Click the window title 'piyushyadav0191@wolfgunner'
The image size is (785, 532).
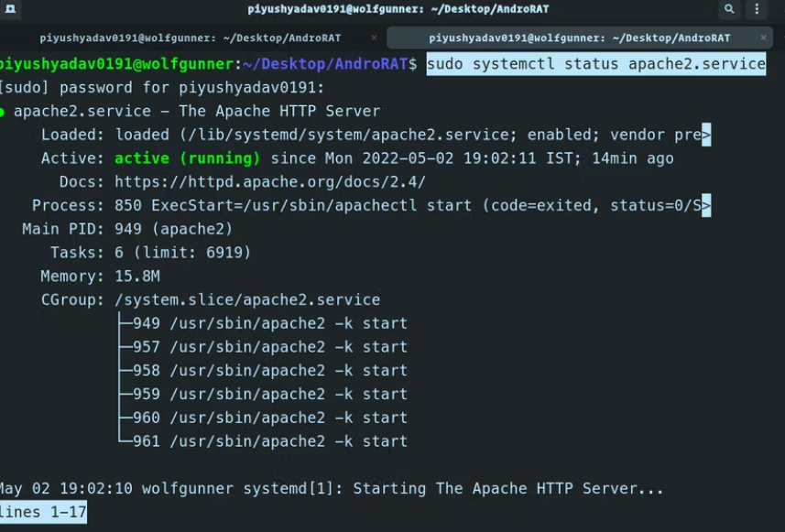pos(398,9)
